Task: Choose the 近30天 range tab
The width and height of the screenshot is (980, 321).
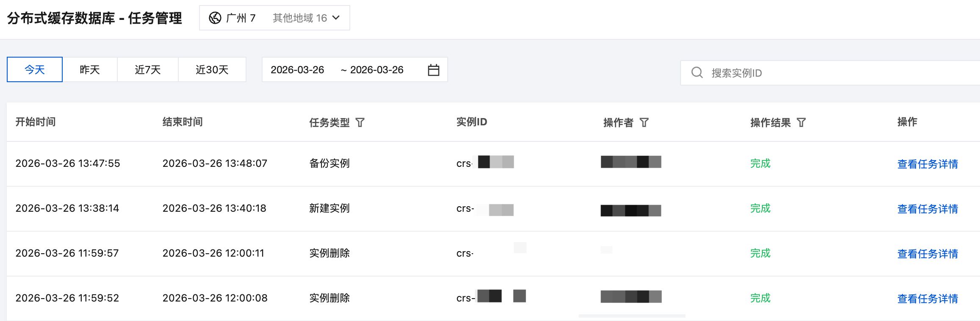Action: click(212, 69)
